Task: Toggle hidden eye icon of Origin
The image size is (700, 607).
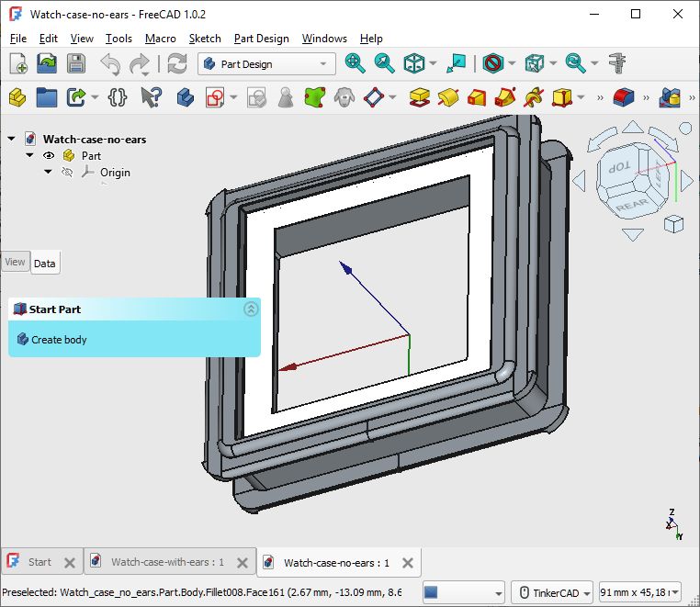Action: (x=67, y=173)
